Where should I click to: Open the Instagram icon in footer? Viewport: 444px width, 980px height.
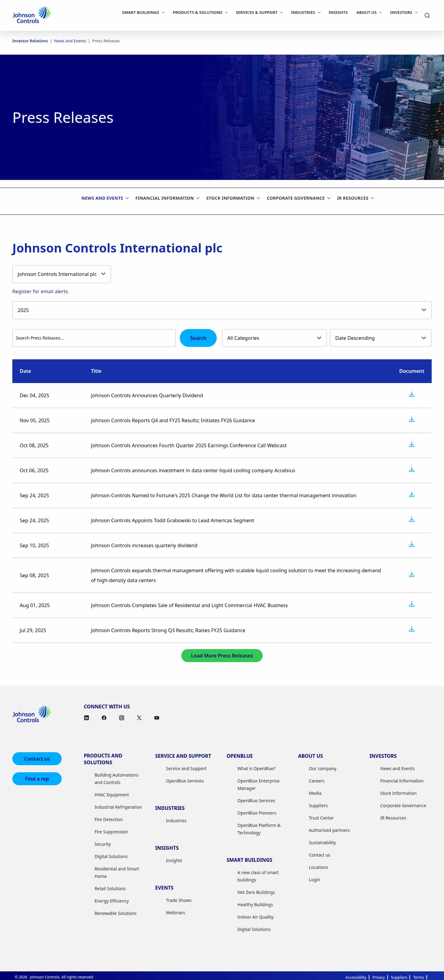[122, 718]
